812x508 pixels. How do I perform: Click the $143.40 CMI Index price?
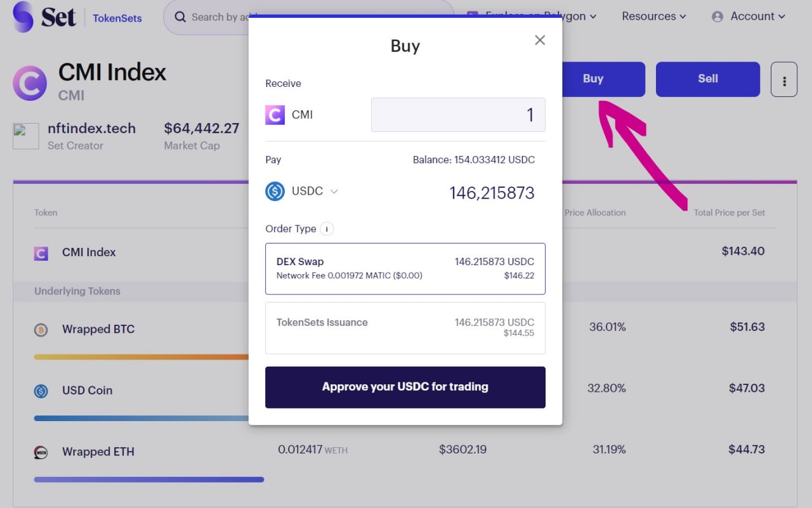click(x=743, y=251)
